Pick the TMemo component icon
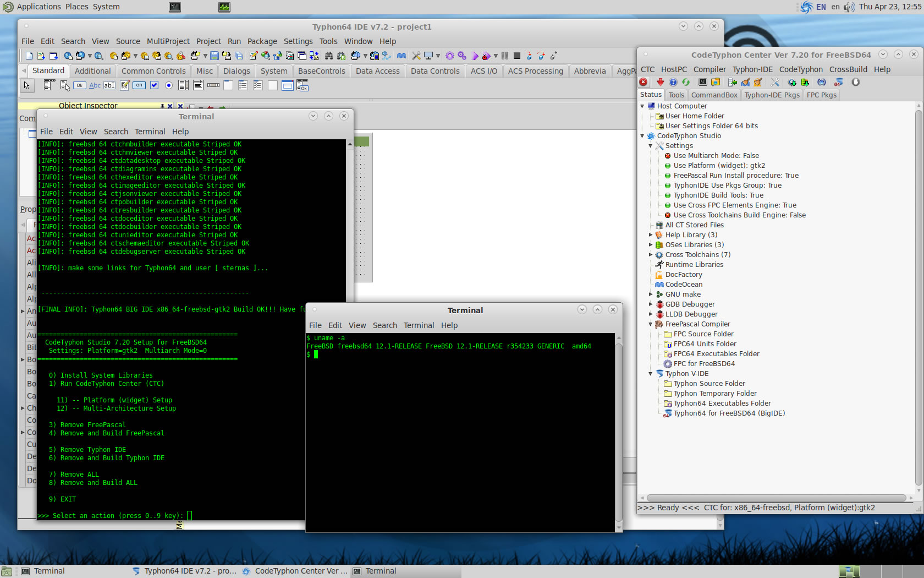 [125, 85]
